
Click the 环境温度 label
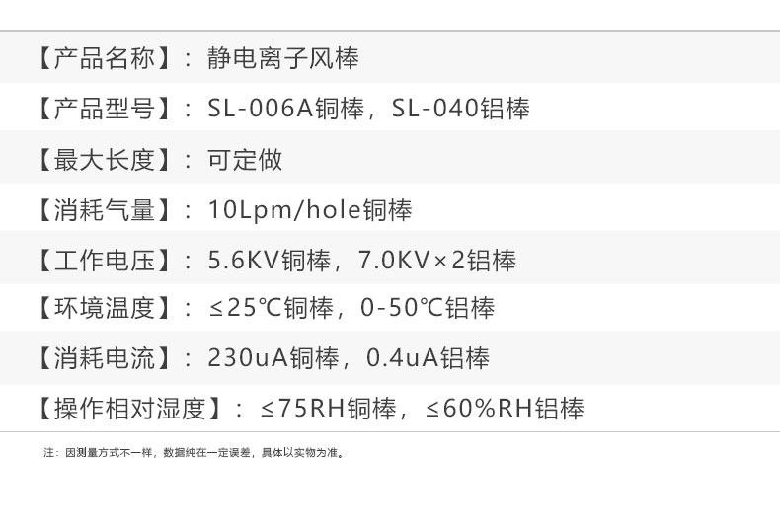102,309
